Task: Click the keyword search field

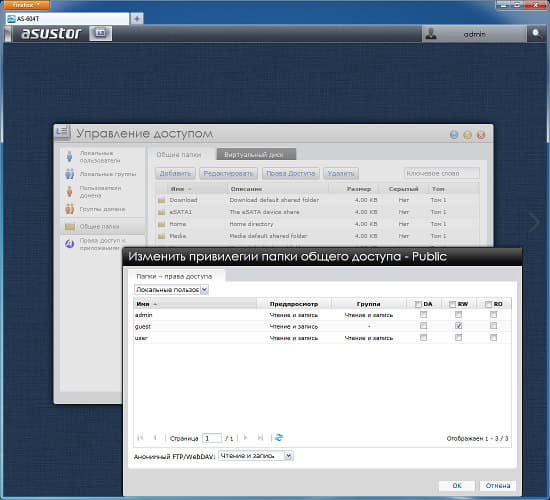Action: click(441, 173)
